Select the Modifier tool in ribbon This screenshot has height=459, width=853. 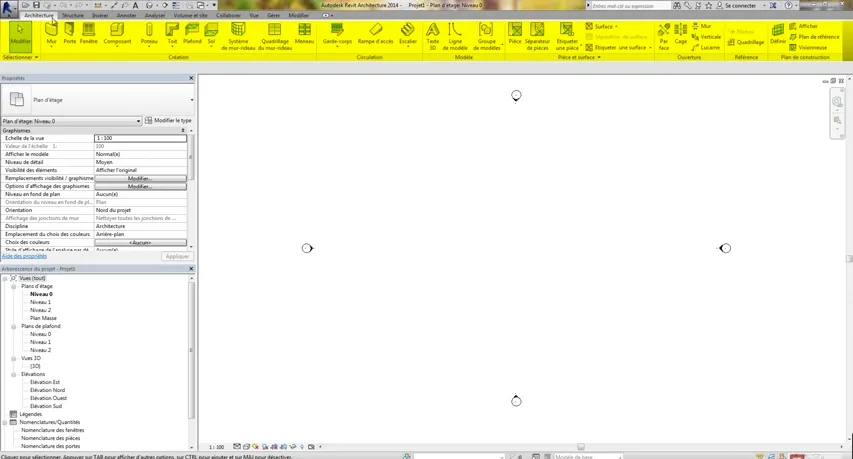tap(20, 36)
